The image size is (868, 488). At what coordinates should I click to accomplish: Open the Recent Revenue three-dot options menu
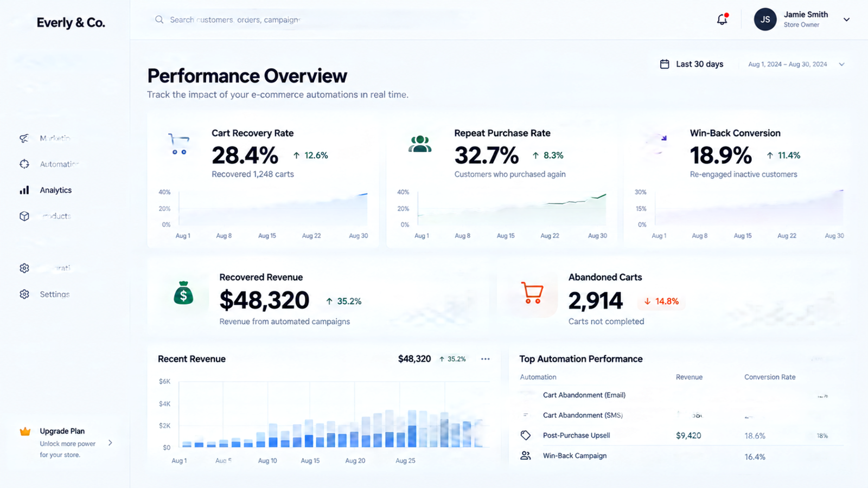coord(485,359)
